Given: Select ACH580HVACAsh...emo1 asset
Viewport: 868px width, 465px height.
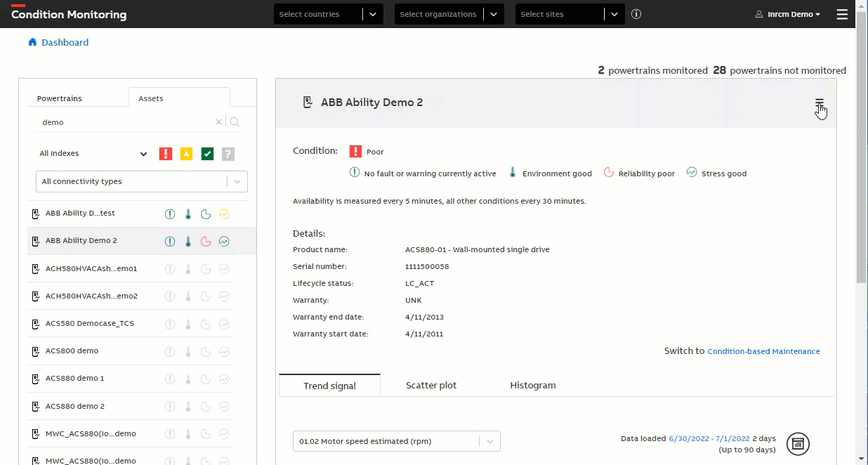Looking at the screenshot, I should tap(91, 269).
